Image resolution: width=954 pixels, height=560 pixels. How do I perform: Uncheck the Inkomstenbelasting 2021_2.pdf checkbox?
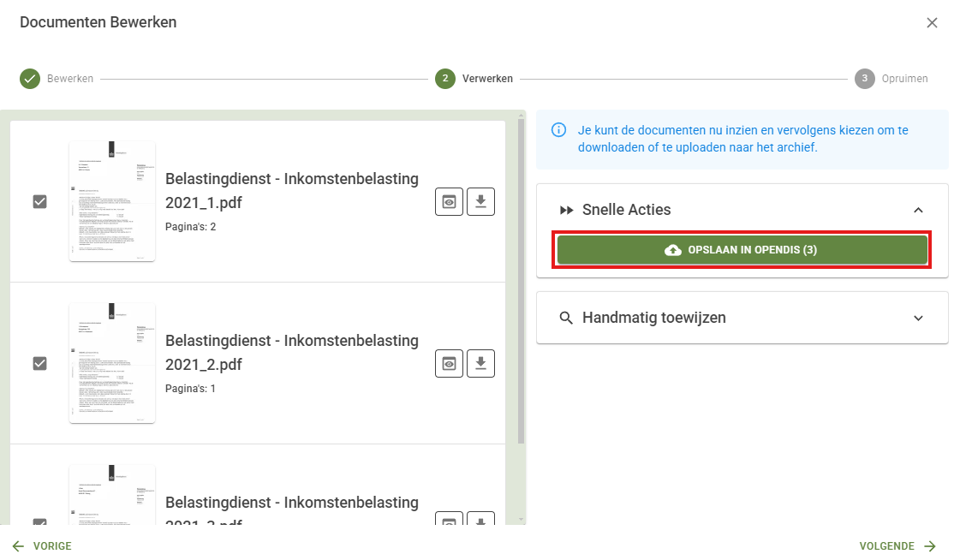(x=39, y=363)
